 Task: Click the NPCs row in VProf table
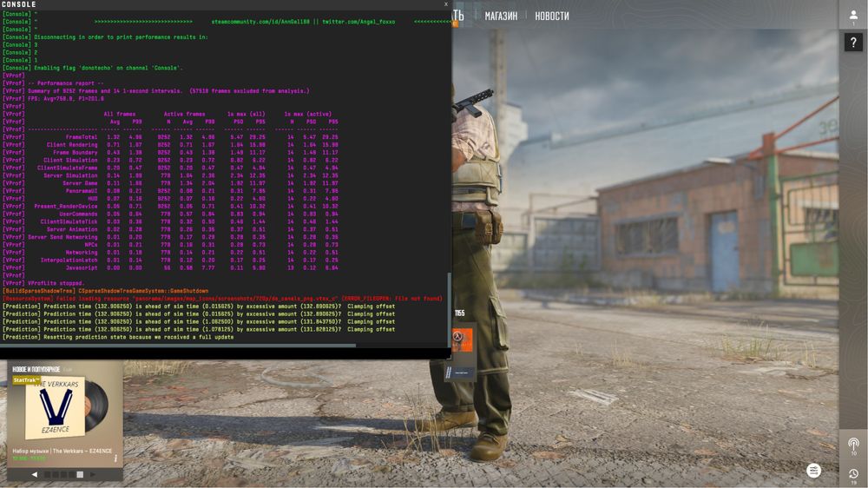point(170,244)
